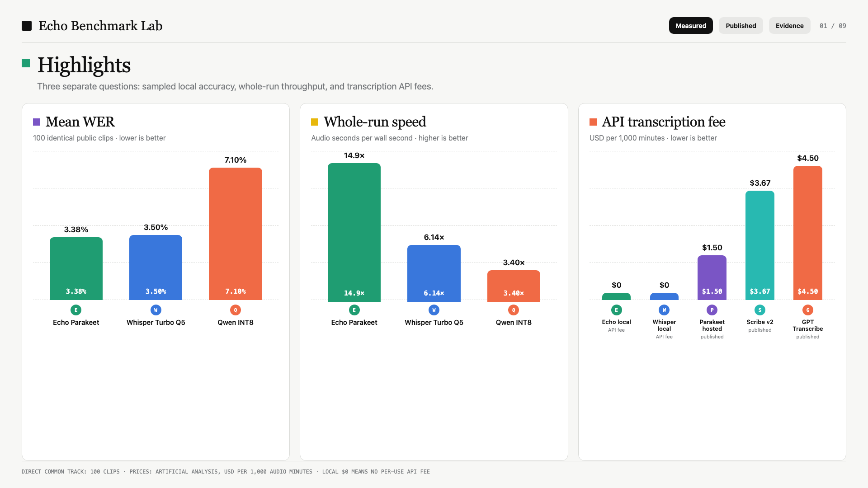Select the blue 6.14× speed bar
868x488 pixels.
434,273
